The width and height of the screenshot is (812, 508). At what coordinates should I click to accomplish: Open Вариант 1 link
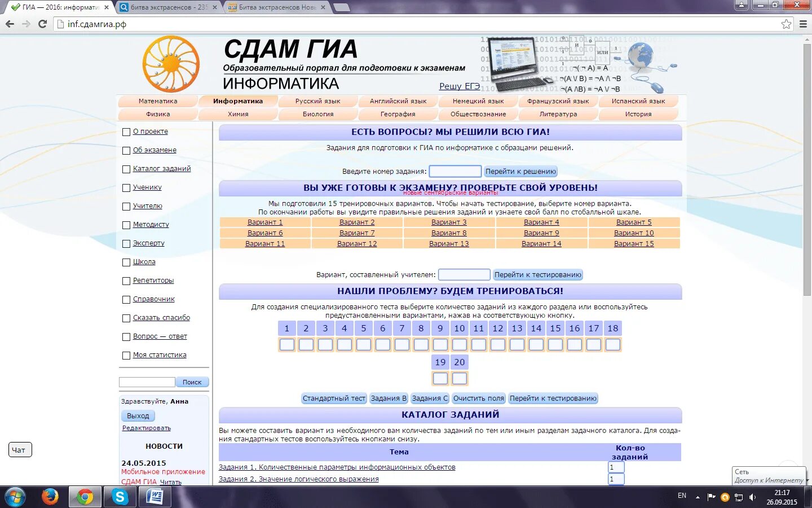[x=265, y=222]
